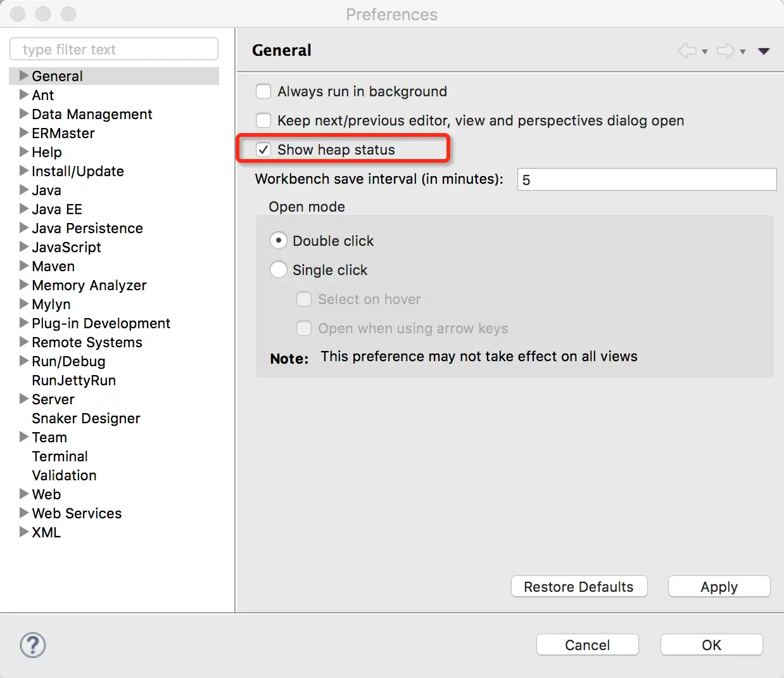The image size is (784, 678).
Task: Go back using the left arrow icon
Action: click(x=688, y=51)
